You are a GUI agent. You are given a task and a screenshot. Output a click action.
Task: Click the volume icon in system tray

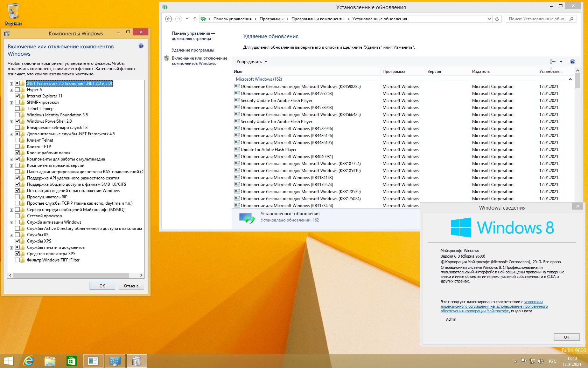[x=540, y=361]
